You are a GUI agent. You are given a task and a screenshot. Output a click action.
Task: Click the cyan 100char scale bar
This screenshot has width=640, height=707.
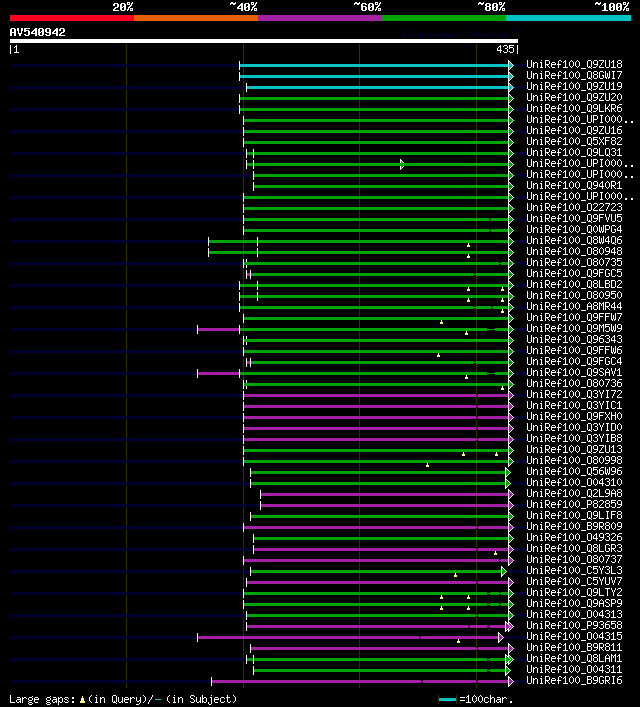click(x=447, y=700)
